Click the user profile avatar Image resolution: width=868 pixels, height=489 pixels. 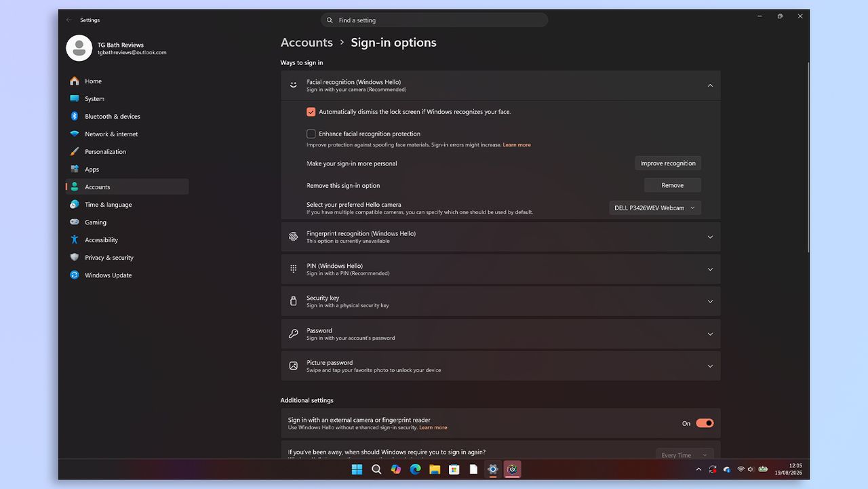[79, 48]
